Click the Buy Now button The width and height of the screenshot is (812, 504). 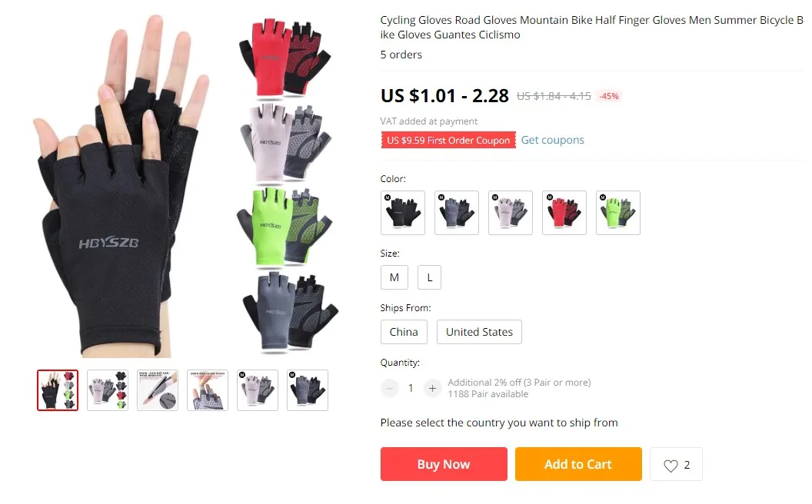point(444,464)
